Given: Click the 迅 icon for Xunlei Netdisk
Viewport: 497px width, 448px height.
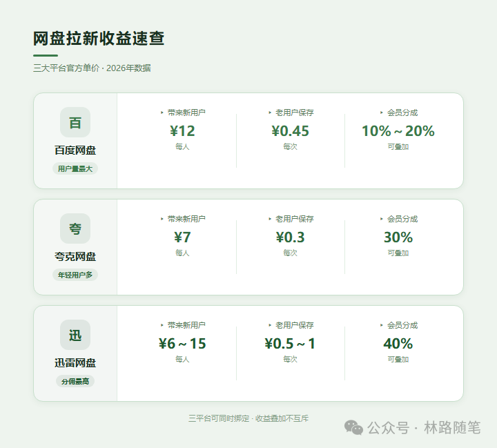Looking at the screenshot, I should [75, 335].
